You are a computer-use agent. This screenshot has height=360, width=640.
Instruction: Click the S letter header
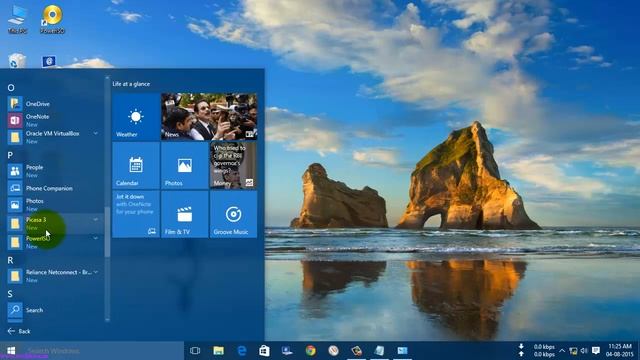(10, 294)
